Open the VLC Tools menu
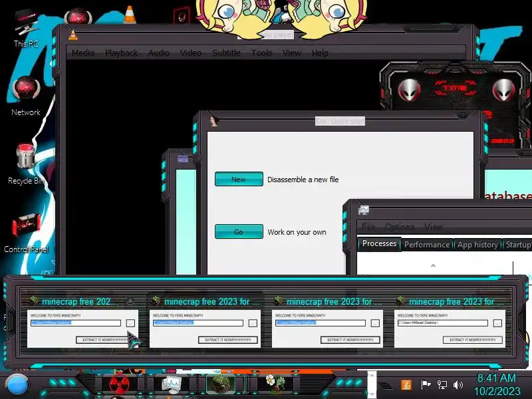 [x=261, y=53]
